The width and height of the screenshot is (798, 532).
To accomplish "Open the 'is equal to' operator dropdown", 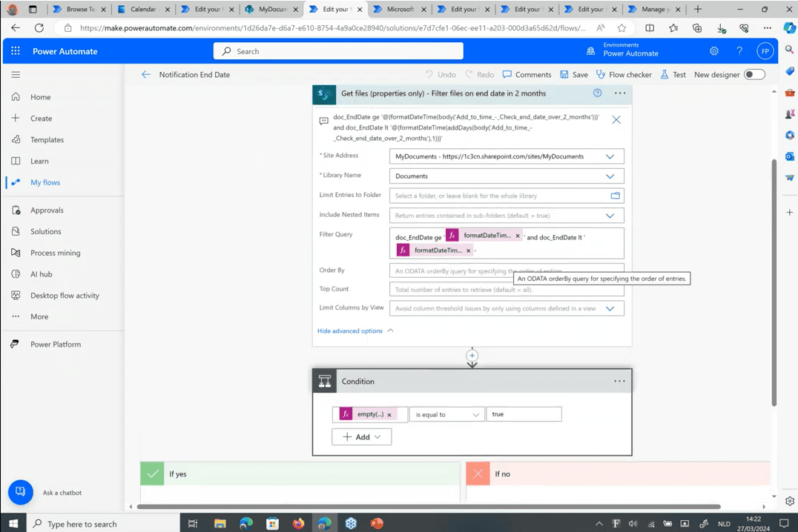I will [446, 414].
